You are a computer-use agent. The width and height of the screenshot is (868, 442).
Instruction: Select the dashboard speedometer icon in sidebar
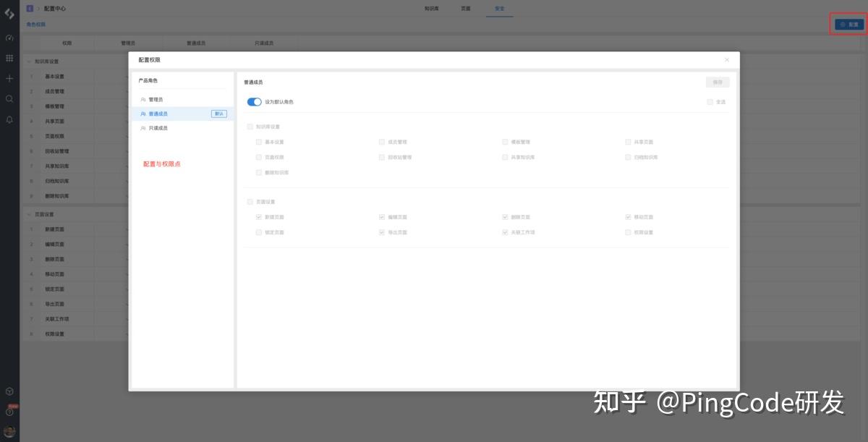[x=9, y=38]
